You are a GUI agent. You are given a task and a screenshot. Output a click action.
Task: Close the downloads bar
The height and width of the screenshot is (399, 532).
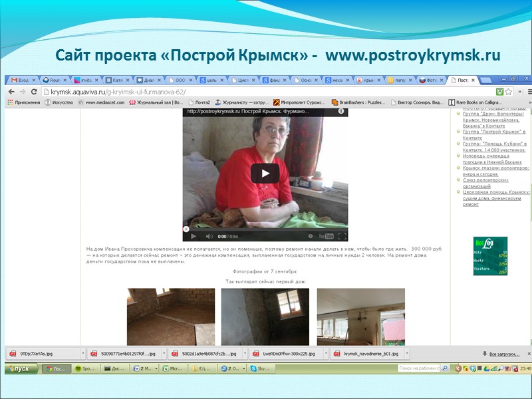[529, 354]
